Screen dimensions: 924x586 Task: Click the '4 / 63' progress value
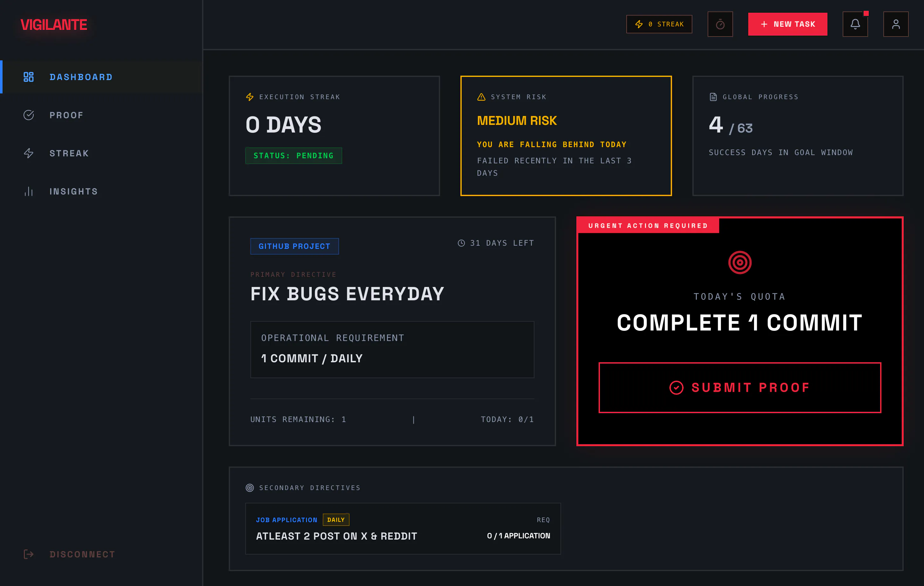[x=730, y=125]
